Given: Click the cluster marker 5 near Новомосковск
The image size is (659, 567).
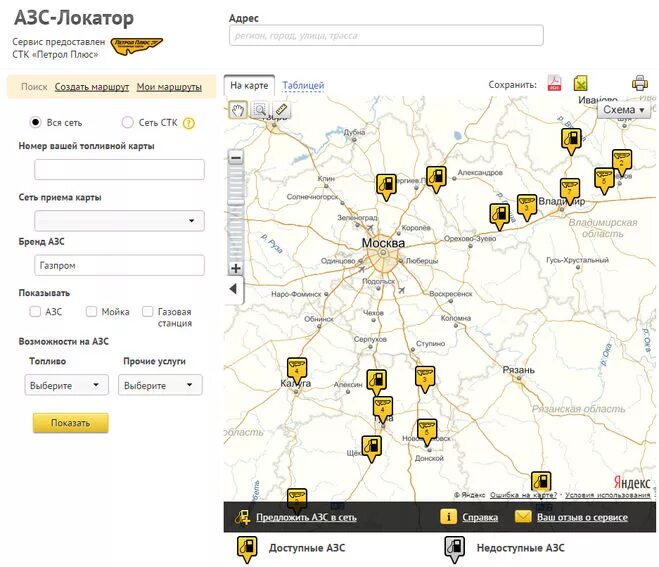Looking at the screenshot, I should coord(427,432).
